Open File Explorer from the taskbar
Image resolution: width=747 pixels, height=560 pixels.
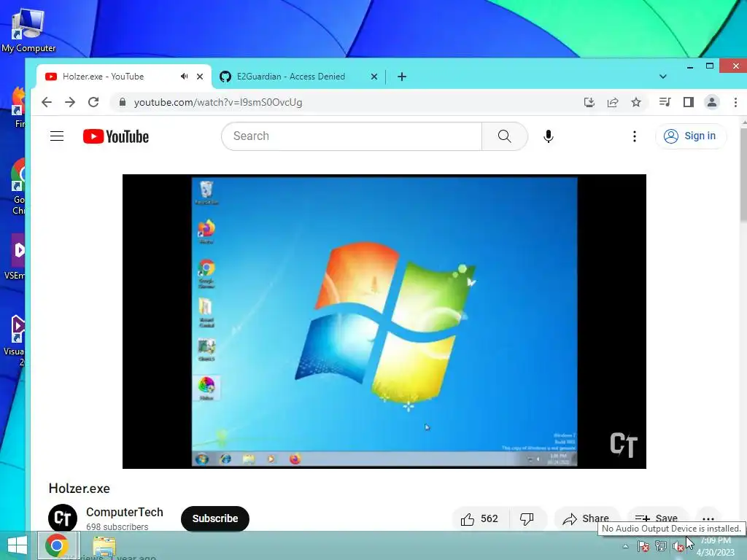104,546
